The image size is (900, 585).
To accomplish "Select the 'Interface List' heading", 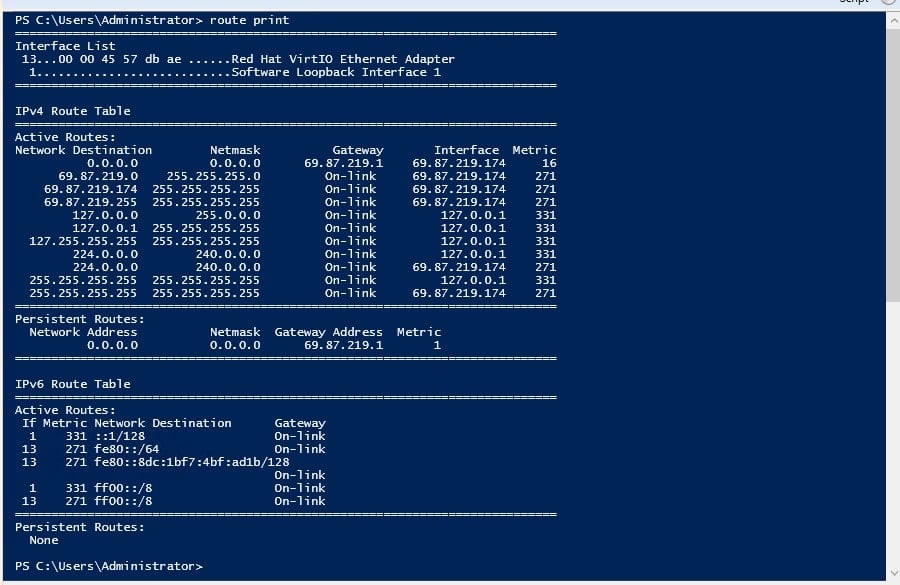I will pos(65,46).
